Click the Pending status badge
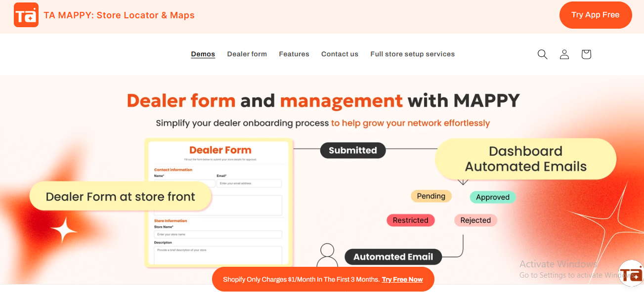Image resolution: width=644 pixels, height=292 pixels. pyautogui.click(x=431, y=196)
